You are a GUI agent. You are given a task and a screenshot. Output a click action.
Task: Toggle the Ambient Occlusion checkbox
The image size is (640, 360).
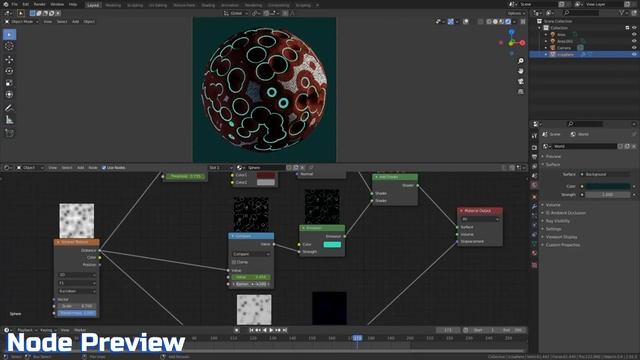pyautogui.click(x=548, y=213)
